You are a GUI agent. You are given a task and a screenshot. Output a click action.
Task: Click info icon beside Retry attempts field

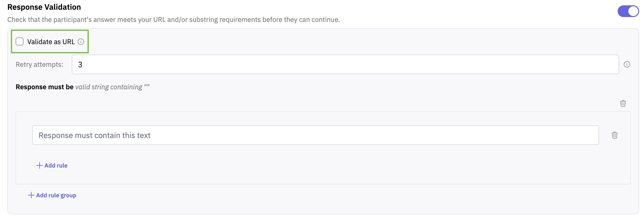tap(627, 64)
